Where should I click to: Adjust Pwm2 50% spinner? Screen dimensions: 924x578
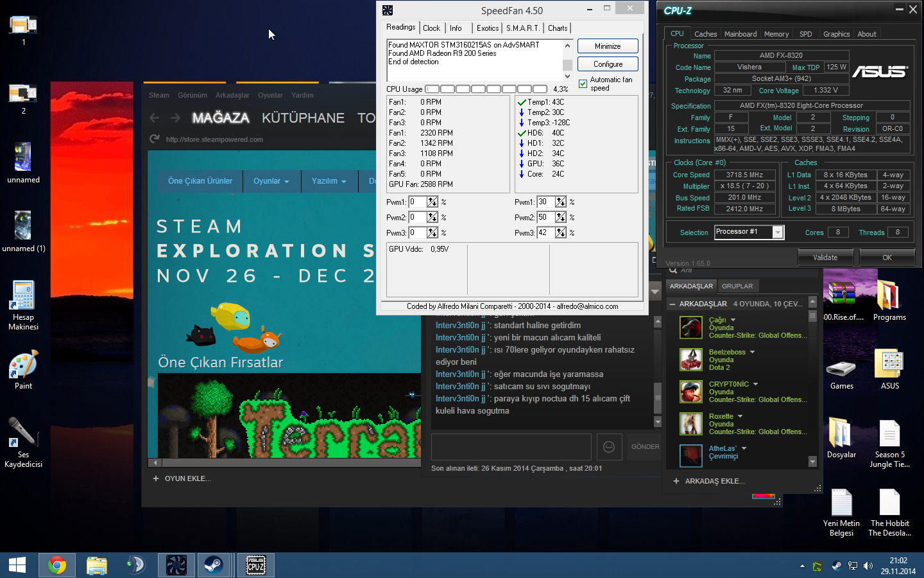(561, 217)
